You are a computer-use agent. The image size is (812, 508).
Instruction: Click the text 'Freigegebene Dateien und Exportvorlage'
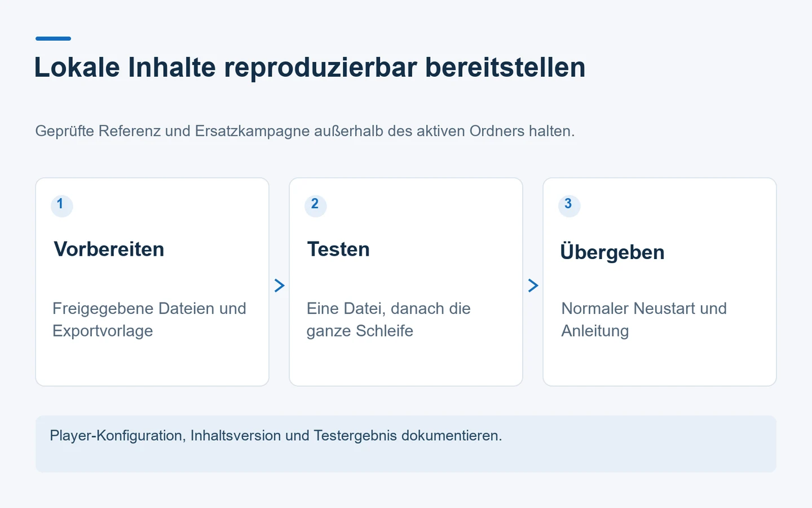click(149, 319)
